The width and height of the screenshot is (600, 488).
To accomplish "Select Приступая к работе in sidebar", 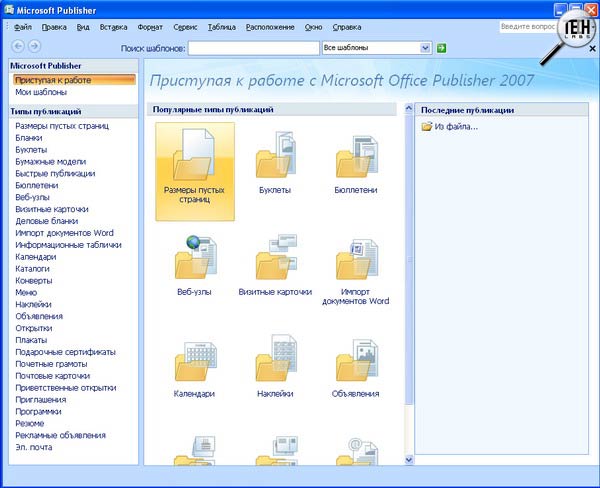I will click(x=74, y=80).
